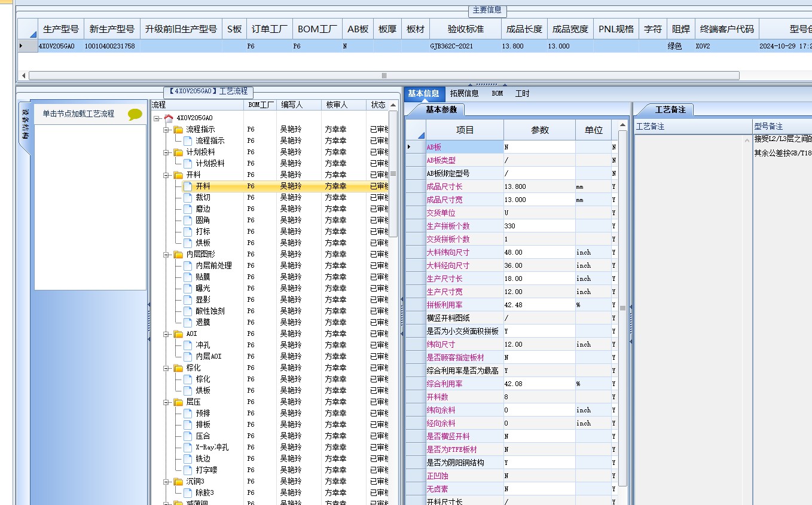Collapse the 棕化 folder node
This screenshot has width=812, height=505.
[166, 368]
